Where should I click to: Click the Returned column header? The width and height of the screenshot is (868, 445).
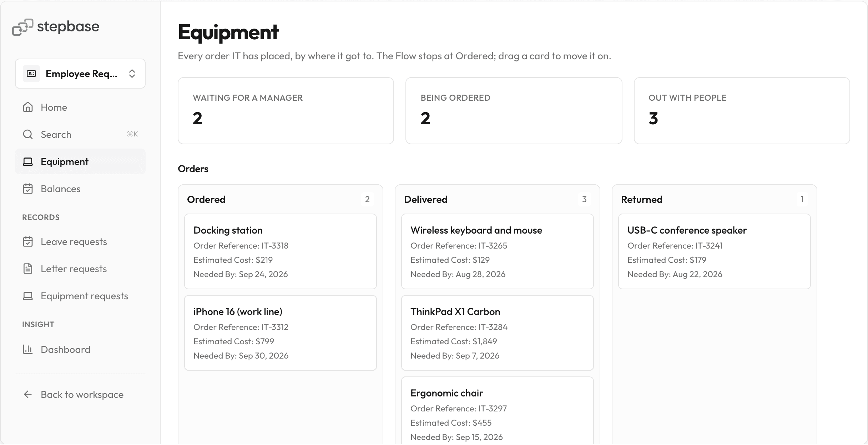point(642,199)
